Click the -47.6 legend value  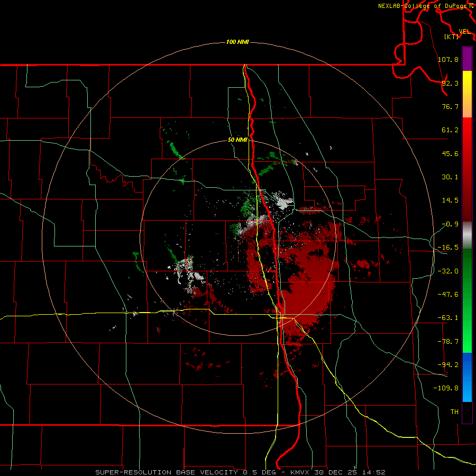click(x=448, y=295)
